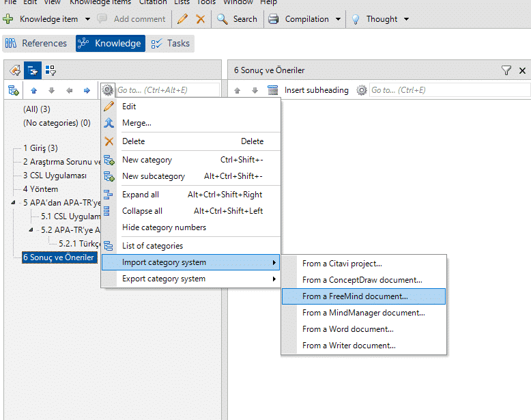Switch to the Knowledge tab
The height and width of the screenshot is (420, 531).
click(x=111, y=44)
